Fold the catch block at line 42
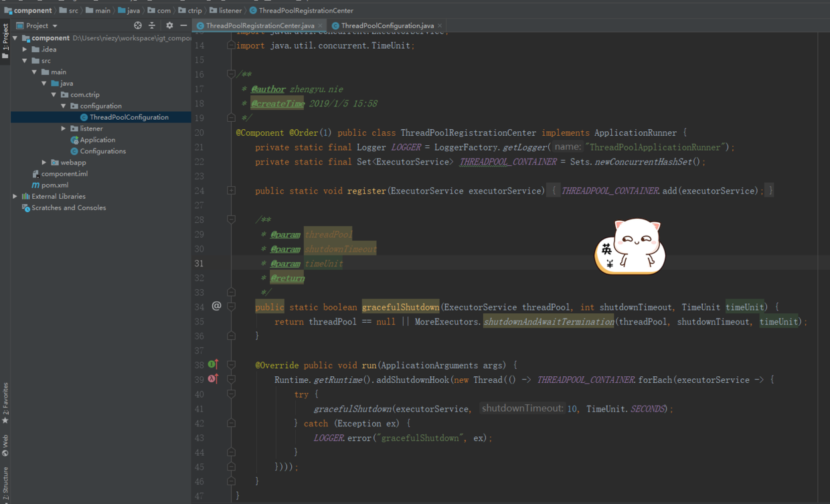The image size is (830, 504). coord(231,423)
